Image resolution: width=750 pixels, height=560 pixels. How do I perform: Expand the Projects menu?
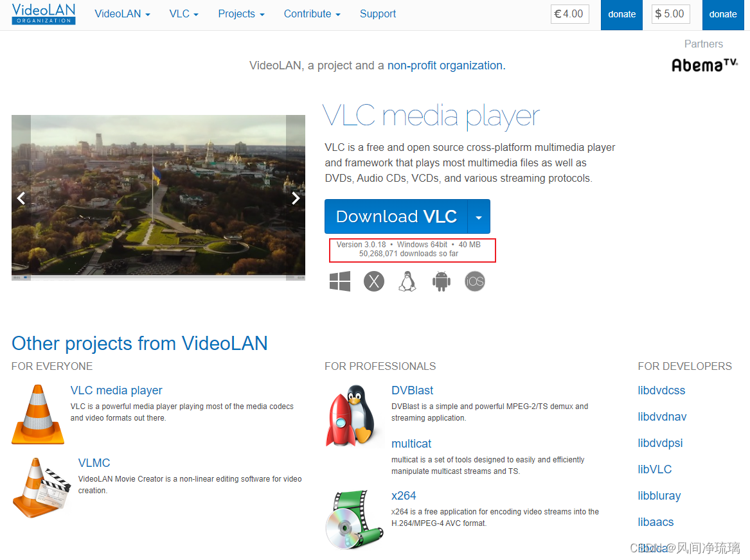[241, 14]
